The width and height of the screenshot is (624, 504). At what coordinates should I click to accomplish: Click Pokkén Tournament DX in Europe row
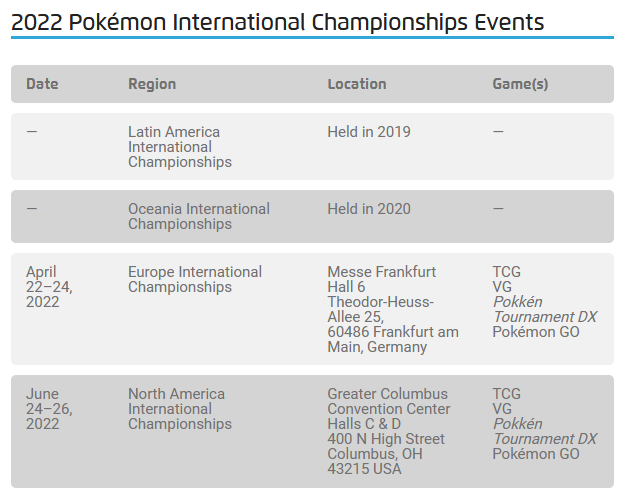point(545,309)
